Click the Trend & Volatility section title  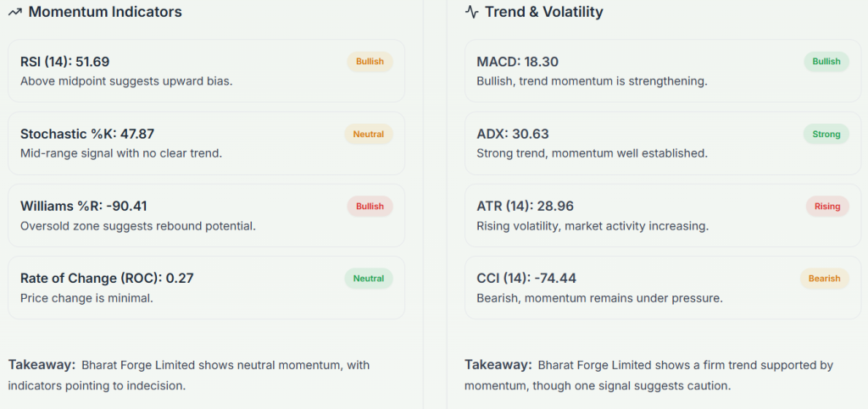tap(544, 13)
